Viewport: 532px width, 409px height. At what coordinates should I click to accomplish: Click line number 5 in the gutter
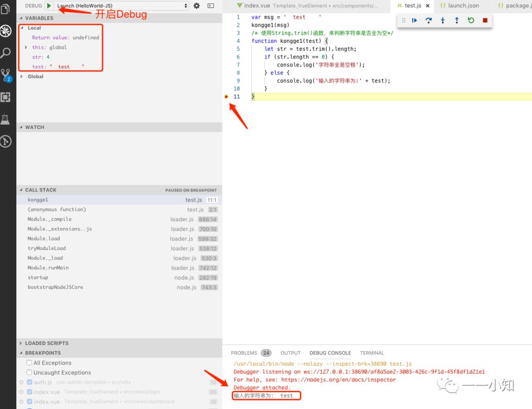click(x=238, y=49)
